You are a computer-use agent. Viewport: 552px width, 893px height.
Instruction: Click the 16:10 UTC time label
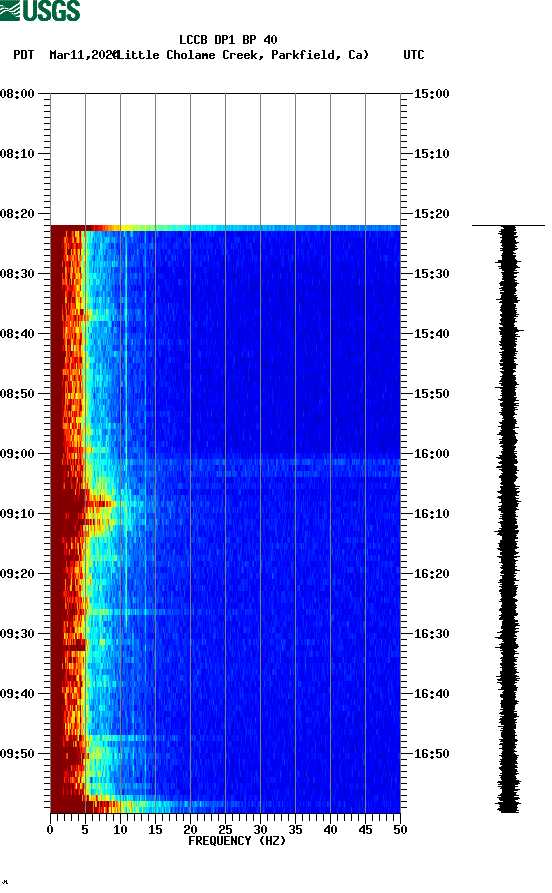tap(431, 514)
